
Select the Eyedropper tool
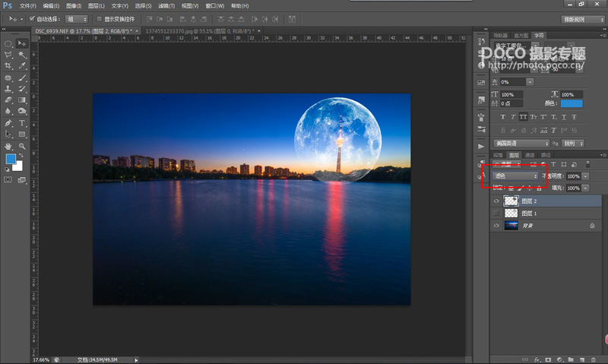pyautogui.click(x=22, y=66)
